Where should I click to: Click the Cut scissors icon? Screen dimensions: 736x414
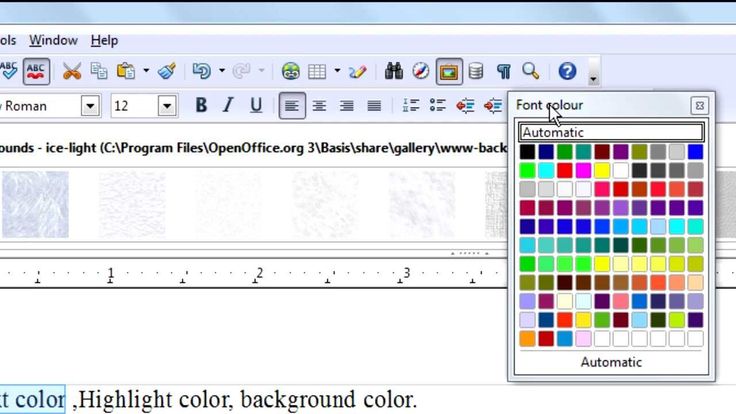click(x=72, y=71)
